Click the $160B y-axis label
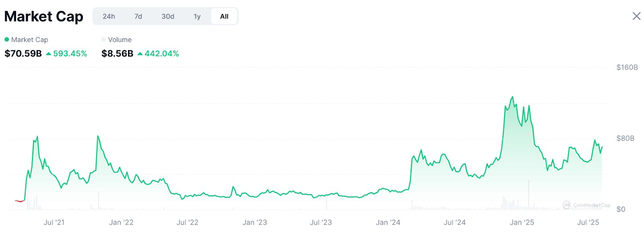 coord(627,67)
